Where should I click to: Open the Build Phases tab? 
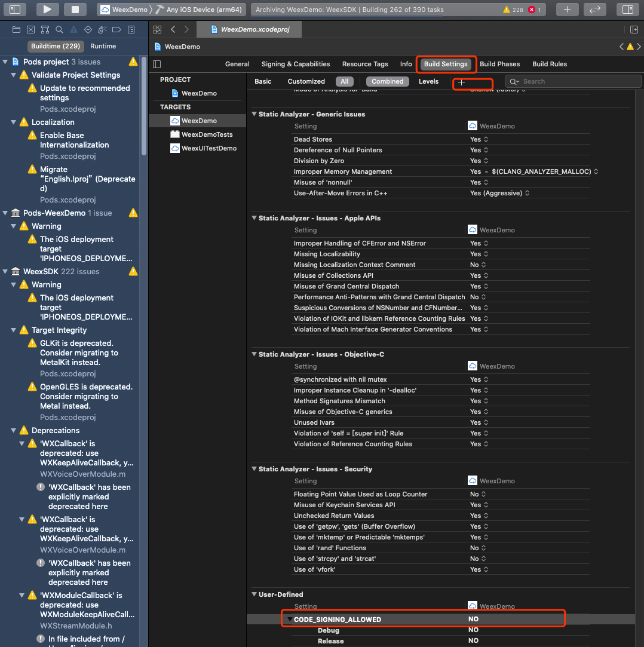[499, 64]
